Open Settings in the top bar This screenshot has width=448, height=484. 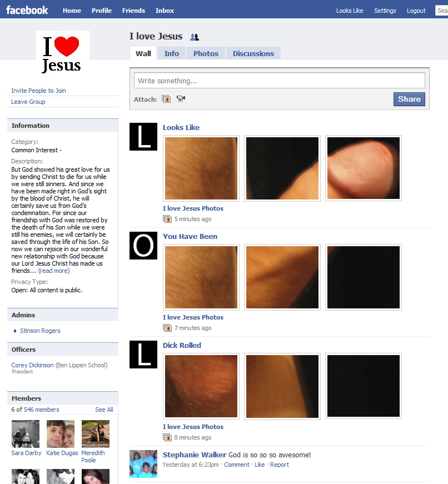[385, 11]
